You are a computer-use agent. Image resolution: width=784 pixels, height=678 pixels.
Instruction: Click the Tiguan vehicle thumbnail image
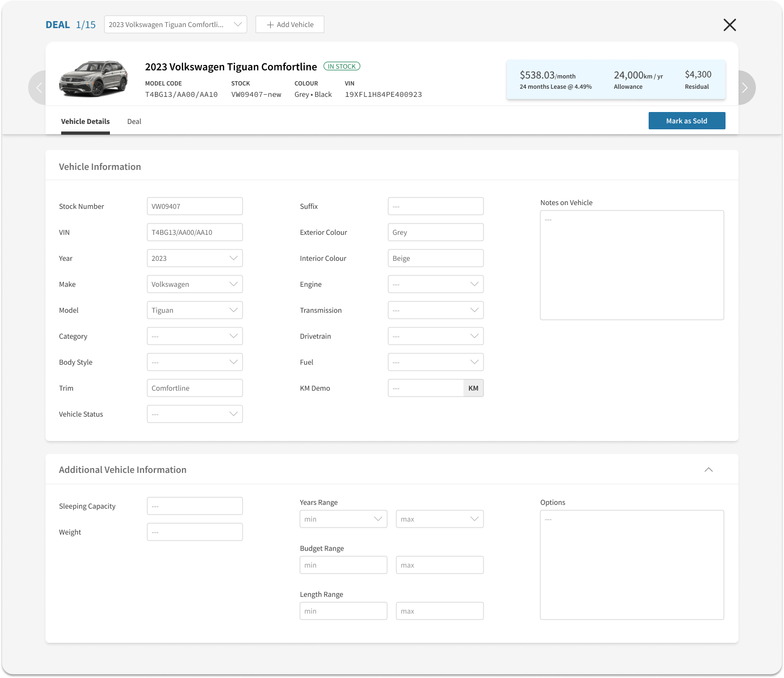pyautogui.click(x=94, y=79)
